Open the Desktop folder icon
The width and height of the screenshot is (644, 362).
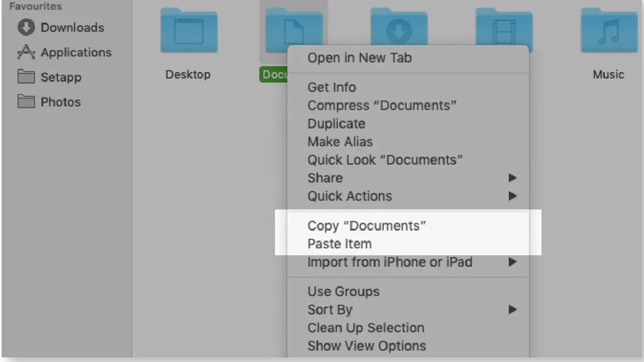[188, 31]
